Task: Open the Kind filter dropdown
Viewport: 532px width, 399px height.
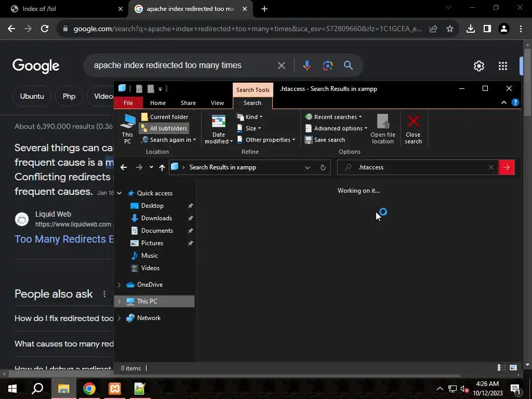Action: 250,117
